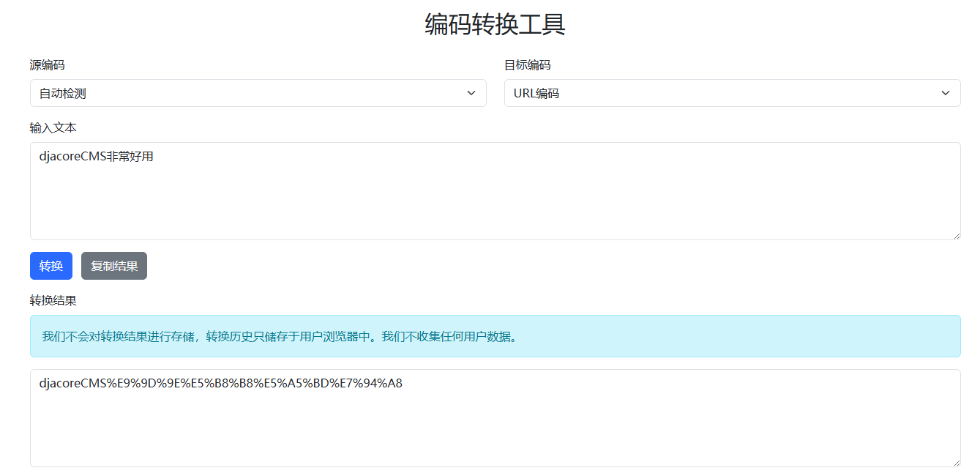Click the resize handle of the input text area
The width and height of the screenshot is (980, 476).
coord(957,236)
